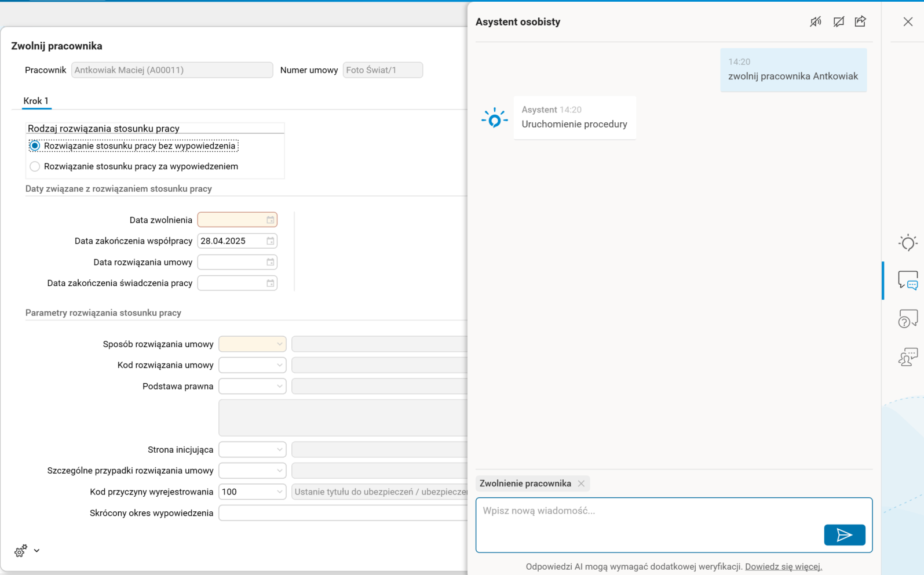Open Kod przyczyny wyrejestrowania dropdown
This screenshot has width=924, height=575.
point(279,492)
